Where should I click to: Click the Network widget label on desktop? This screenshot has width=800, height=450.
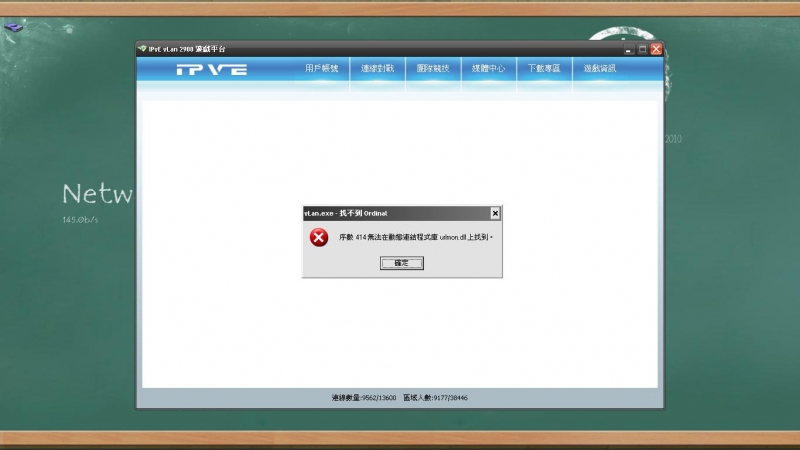click(x=97, y=194)
